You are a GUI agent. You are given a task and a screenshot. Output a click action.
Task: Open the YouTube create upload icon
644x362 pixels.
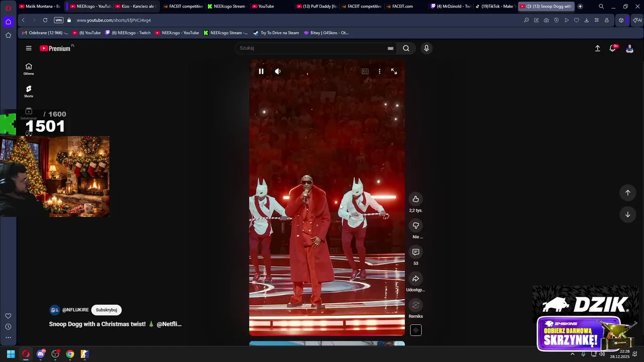[598, 48]
